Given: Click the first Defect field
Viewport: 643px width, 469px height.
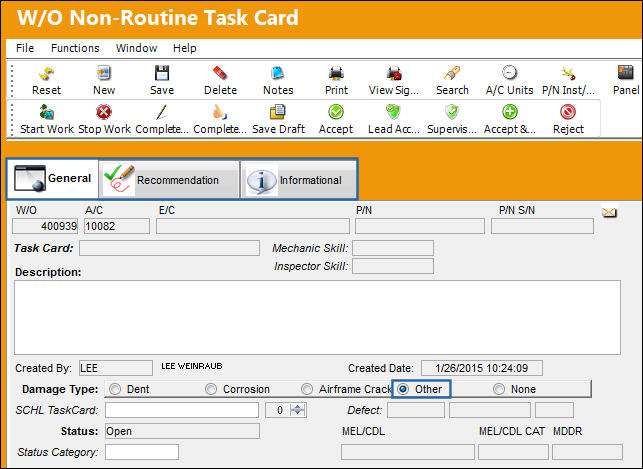Looking at the screenshot, I should point(416,410).
